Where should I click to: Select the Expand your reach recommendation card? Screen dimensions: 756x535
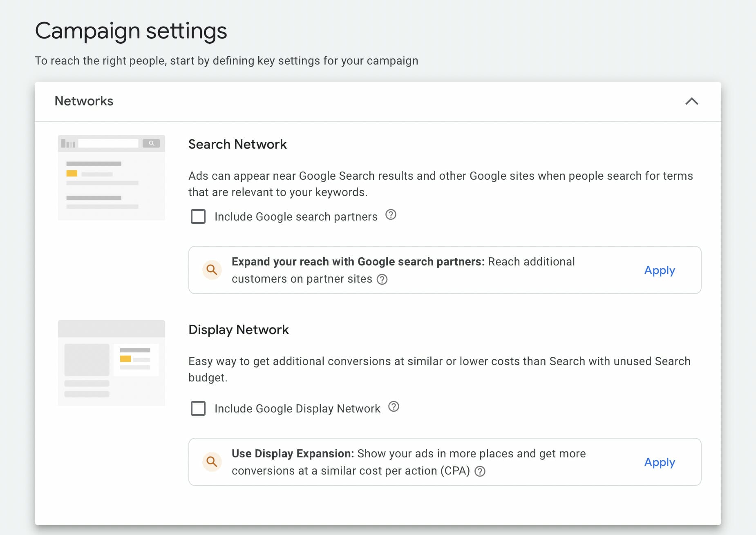pos(445,270)
